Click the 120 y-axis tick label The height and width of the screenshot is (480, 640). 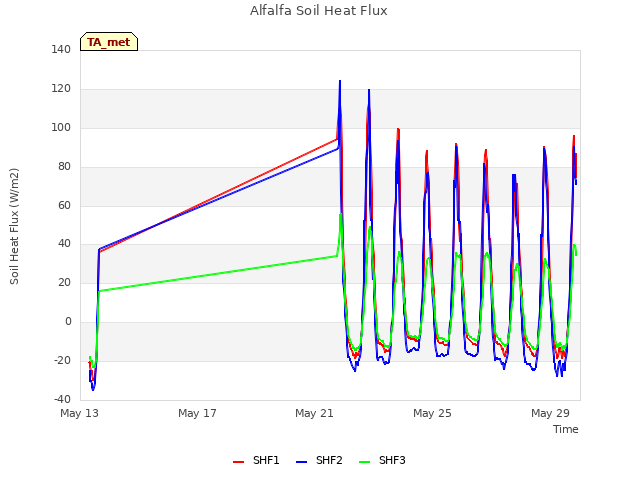pyautogui.click(x=61, y=89)
